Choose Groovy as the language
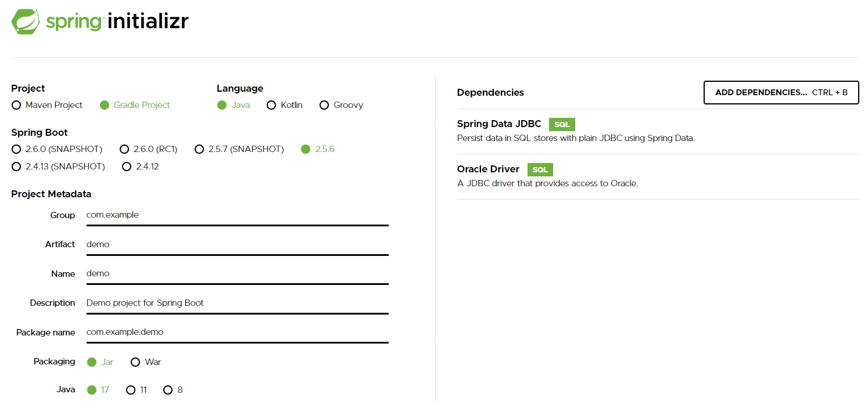868x401 pixels. point(341,105)
